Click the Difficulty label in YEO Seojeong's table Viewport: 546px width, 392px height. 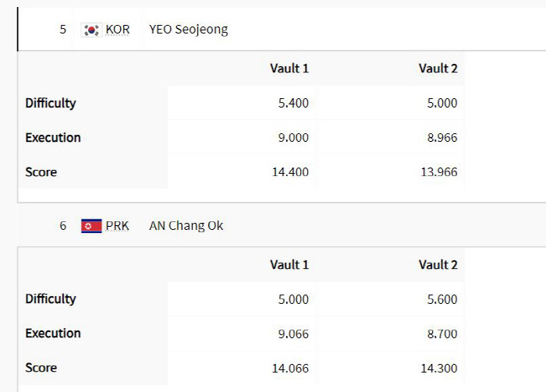[x=51, y=104]
